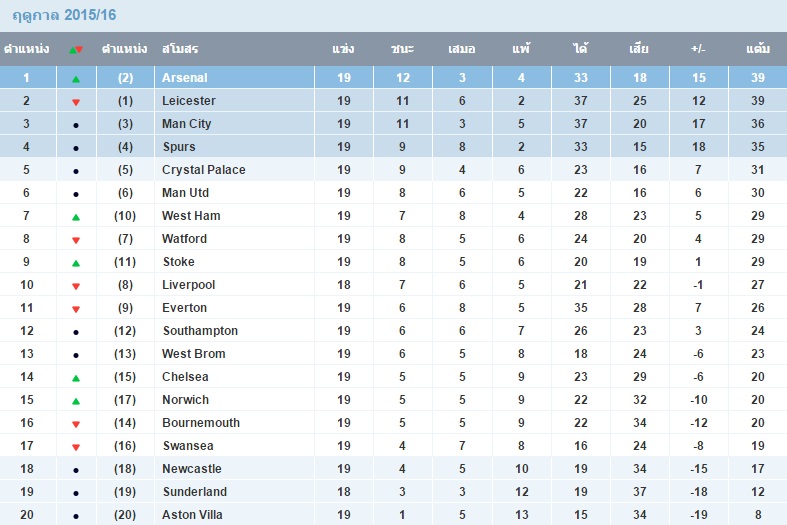Sort by the +/- goal difference header

(698, 49)
